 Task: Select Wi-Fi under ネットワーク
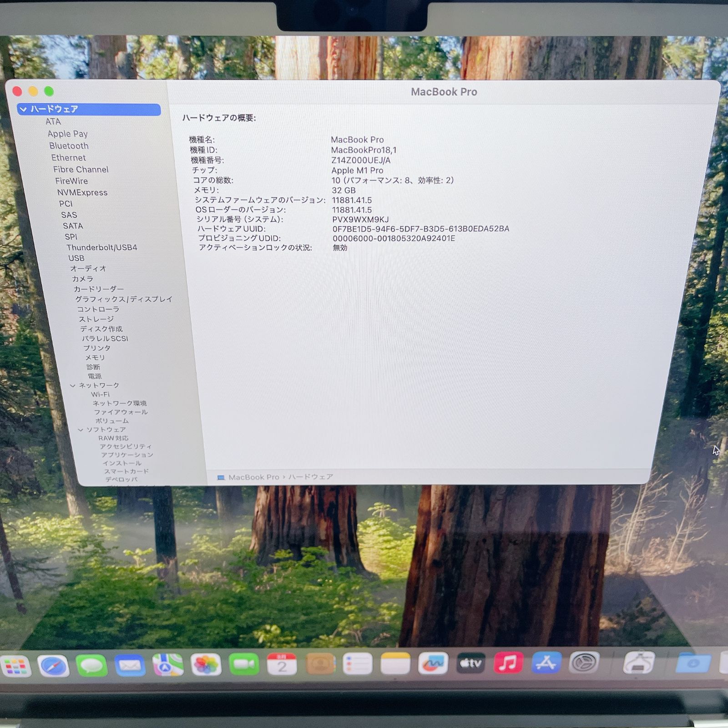pos(101,394)
